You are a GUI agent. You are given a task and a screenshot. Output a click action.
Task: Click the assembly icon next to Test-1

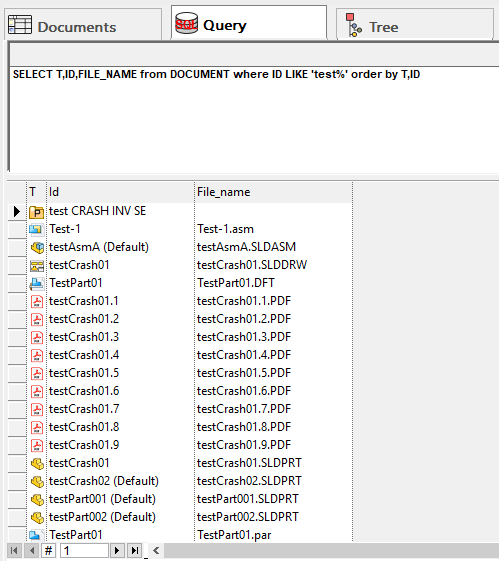pos(36,229)
